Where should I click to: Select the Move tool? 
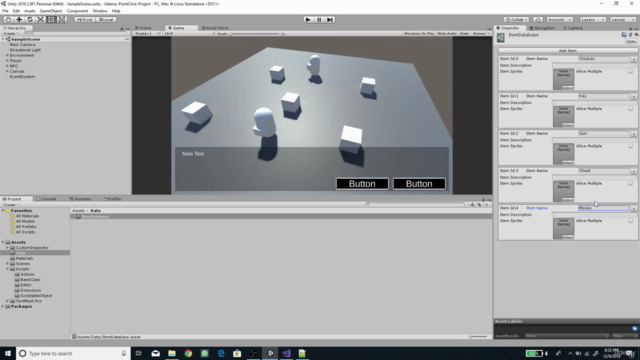(x=19, y=20)
